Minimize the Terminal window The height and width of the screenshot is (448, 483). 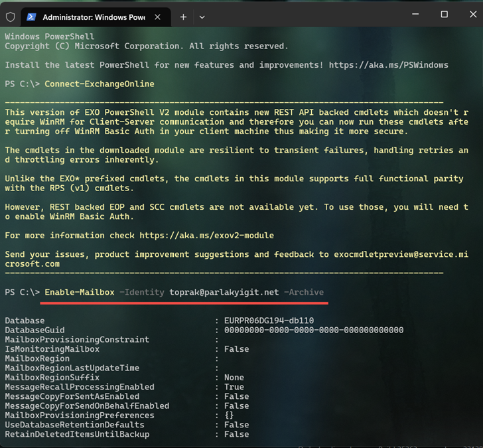tap(415, 14)
